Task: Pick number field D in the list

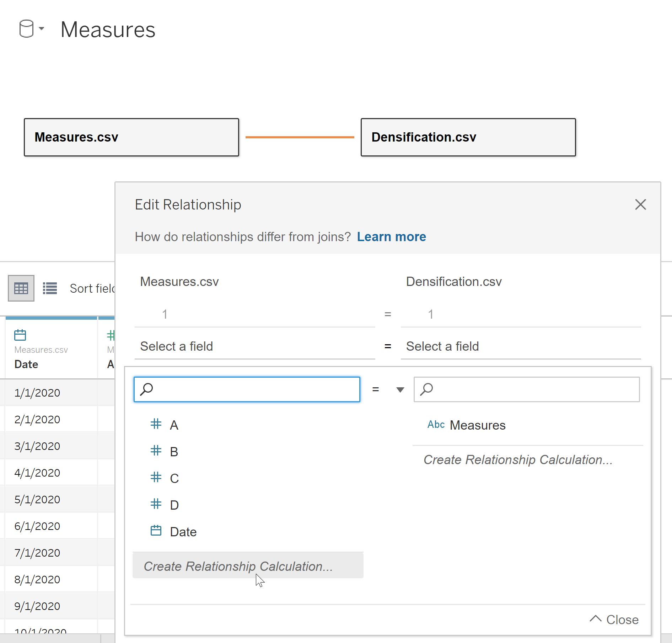Action: [x=174, y=505]
